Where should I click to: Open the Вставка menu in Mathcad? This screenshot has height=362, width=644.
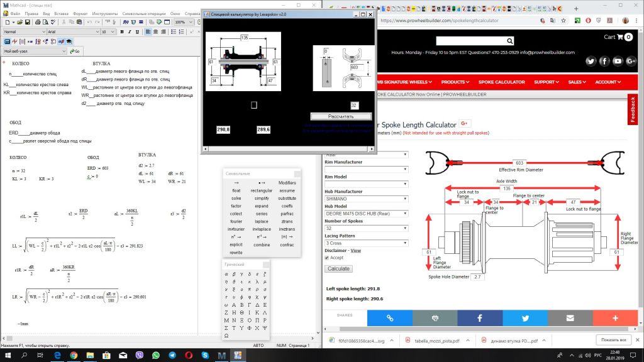pos(61,13)
